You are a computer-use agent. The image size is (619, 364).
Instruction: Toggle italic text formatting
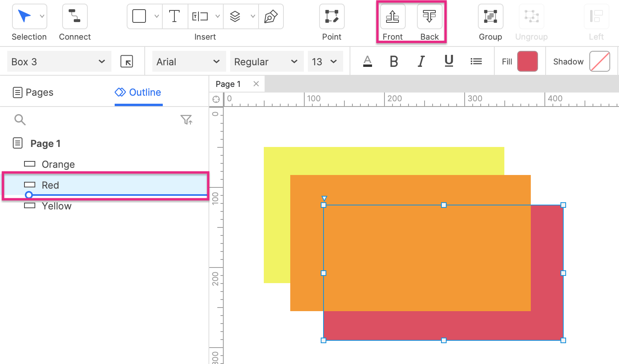tap(421, 61)
